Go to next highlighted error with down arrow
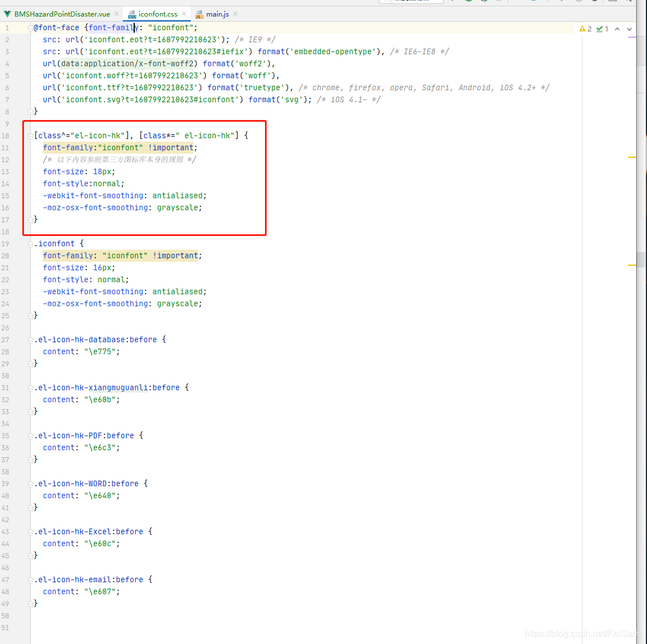This screenshot has height=644, width=647. coord(629,29)
